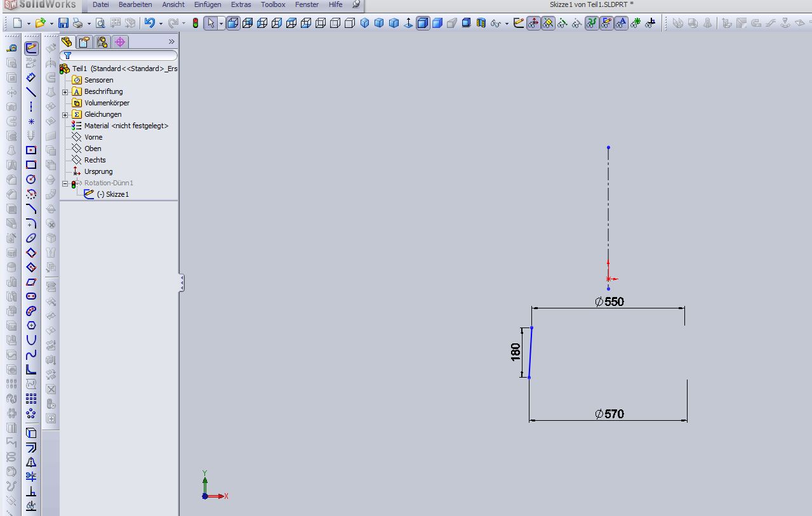The height and width of the screenshot is (516, 812).
Task: Undo the last action
Action: click(149, 23)
